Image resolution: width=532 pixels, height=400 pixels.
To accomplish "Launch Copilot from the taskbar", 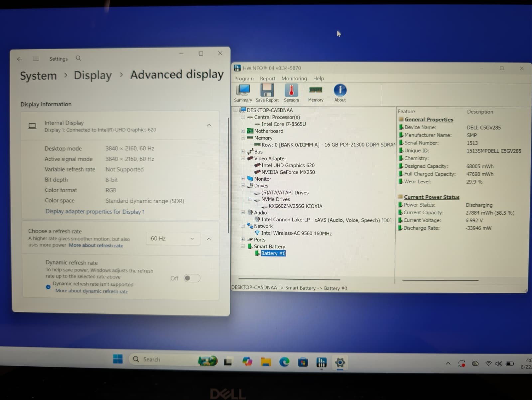I will click(247, 361).
